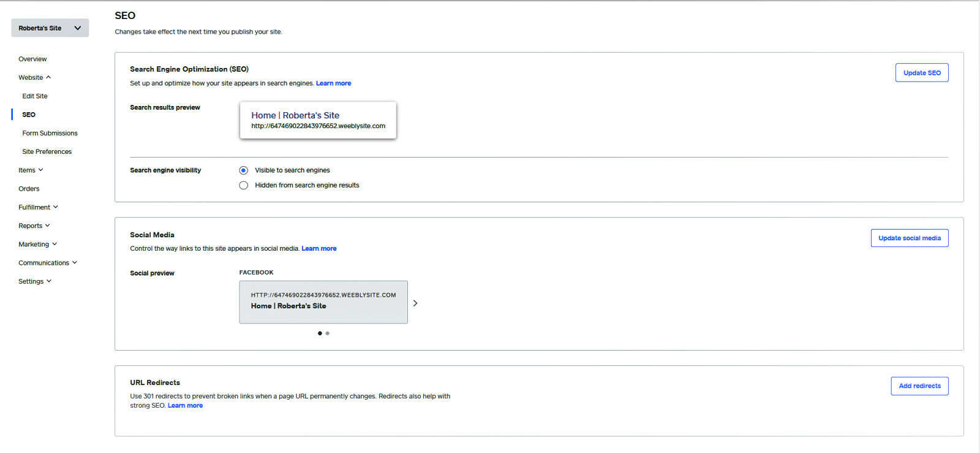
Task: Go to Orders in the sidebar
Action: [29, 189]
